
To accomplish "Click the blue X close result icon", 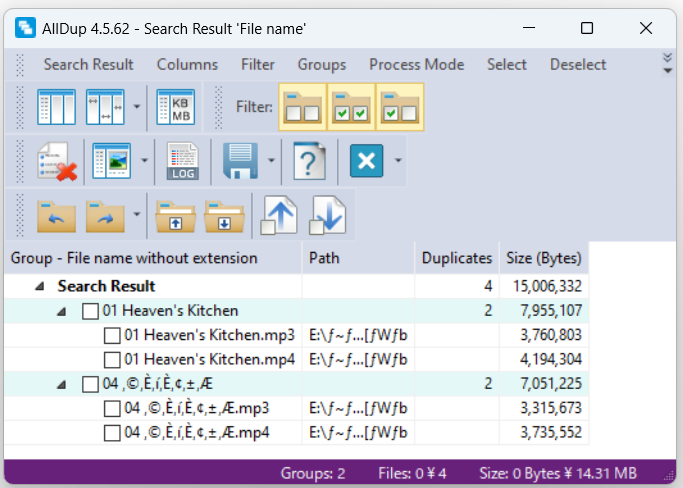I will click(367, 161).
